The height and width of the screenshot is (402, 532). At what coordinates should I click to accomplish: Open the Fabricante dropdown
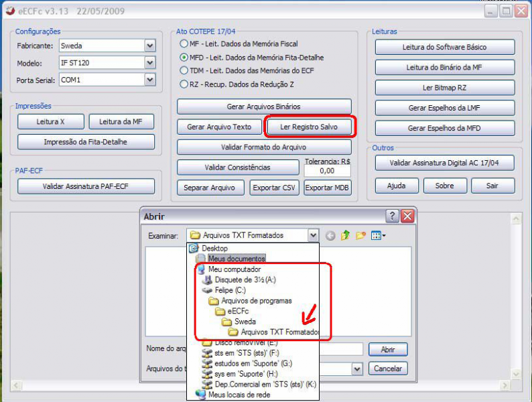149,46
